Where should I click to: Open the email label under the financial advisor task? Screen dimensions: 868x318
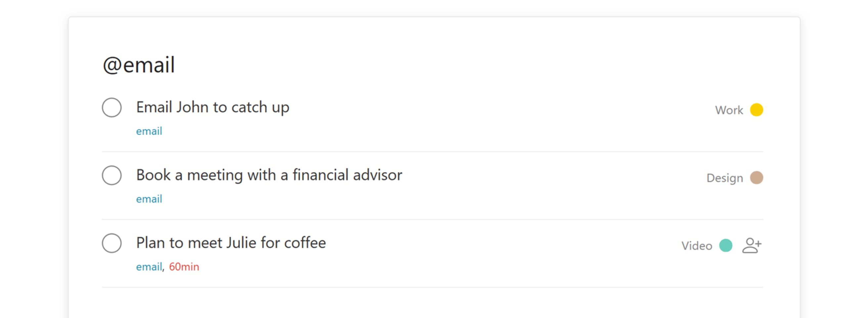(149, 199)
